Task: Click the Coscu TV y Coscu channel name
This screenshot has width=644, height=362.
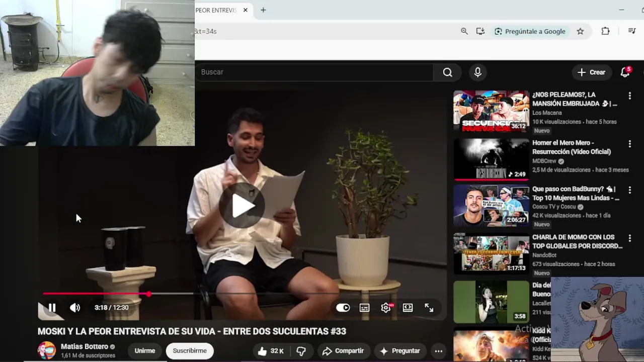Action: [554, 207]
